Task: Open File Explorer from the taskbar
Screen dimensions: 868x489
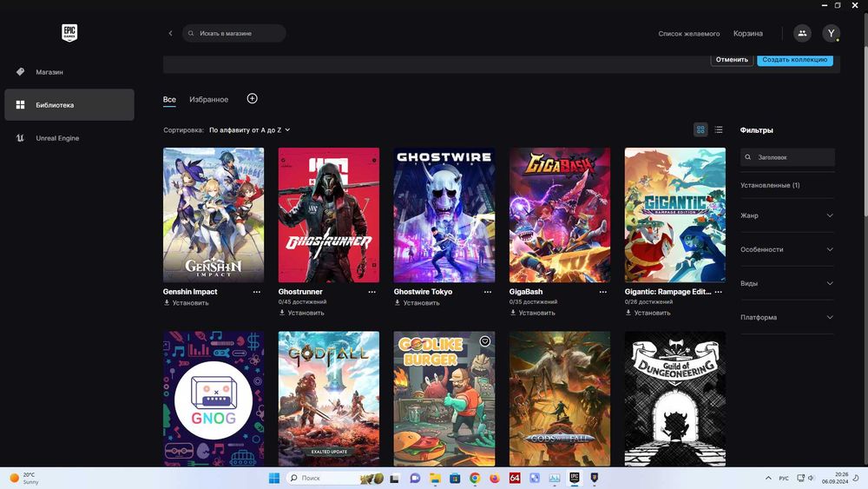Action: click(435, 478)
